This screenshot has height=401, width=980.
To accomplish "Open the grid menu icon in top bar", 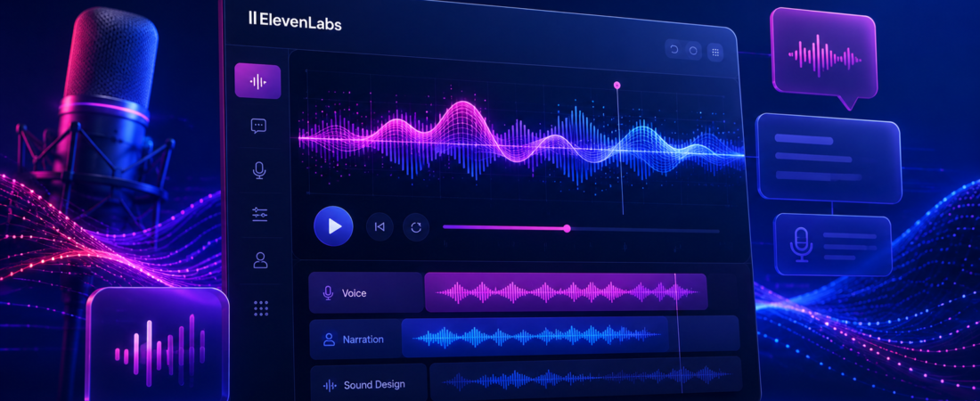I will (x=715, y=52).
